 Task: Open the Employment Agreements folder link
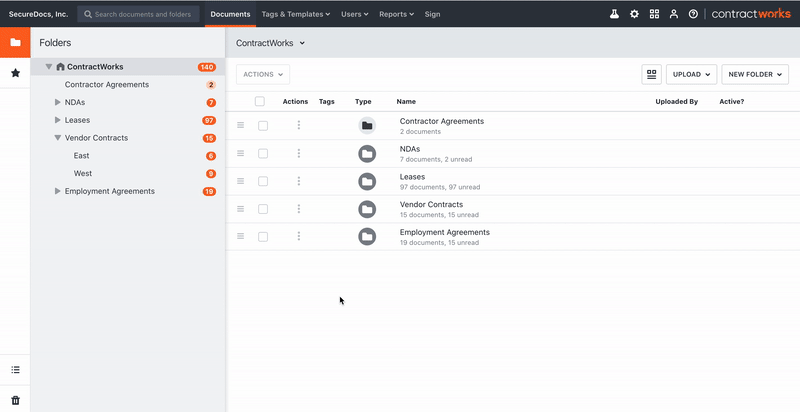[444, 232]
